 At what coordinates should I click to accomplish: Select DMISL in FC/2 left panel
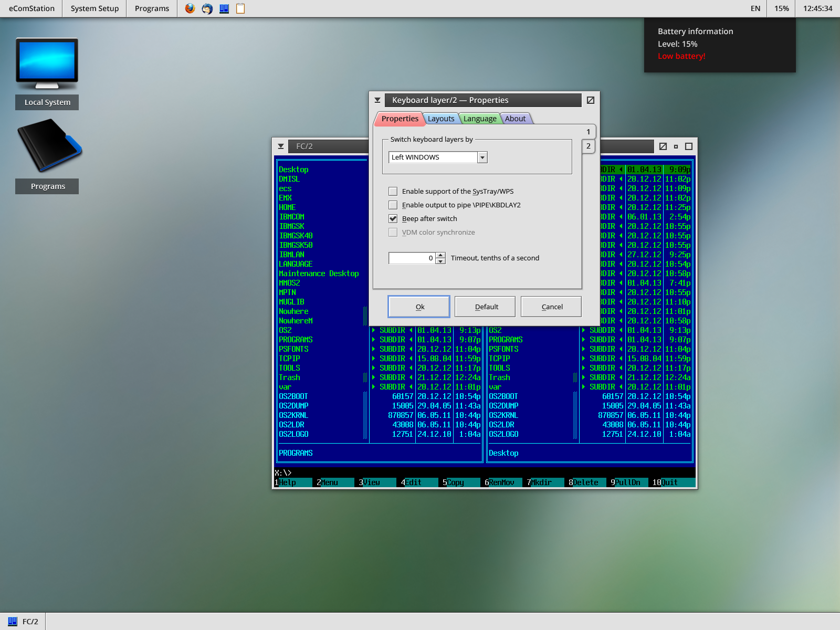click(289, 179)
